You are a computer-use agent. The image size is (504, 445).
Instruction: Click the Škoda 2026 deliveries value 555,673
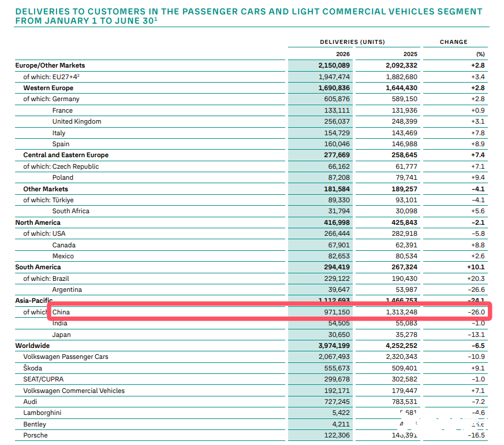coord(337,368)
